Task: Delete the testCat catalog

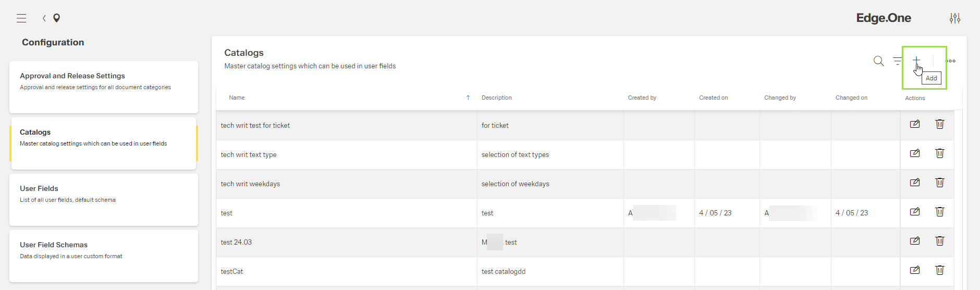Action: pyautogui.click(x=939, y=270)
